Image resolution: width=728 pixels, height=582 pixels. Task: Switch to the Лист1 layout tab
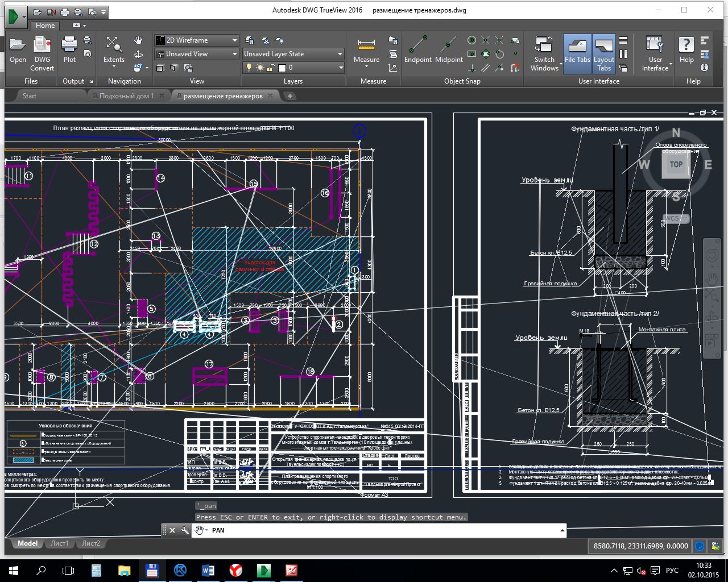60,543
